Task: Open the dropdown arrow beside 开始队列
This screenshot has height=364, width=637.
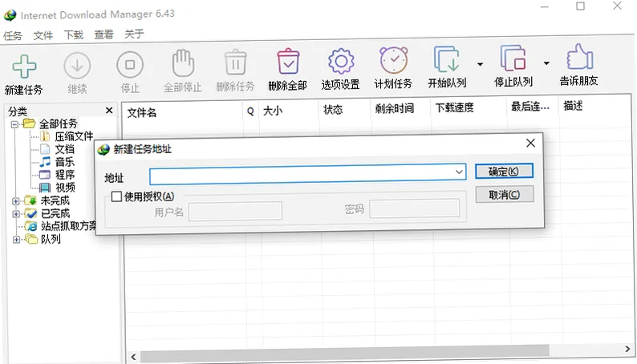Action: click(x=481, y=64)
